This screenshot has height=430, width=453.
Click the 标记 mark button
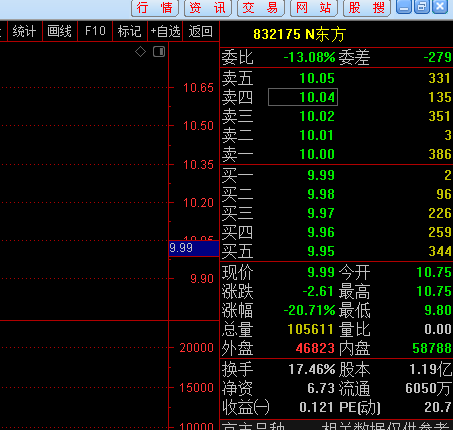(130, 32)
